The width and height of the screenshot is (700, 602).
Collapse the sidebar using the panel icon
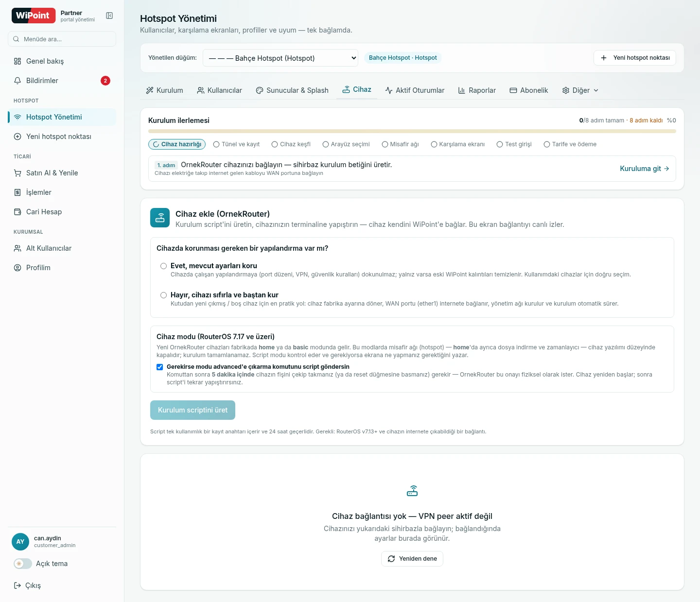click(109, 16)
